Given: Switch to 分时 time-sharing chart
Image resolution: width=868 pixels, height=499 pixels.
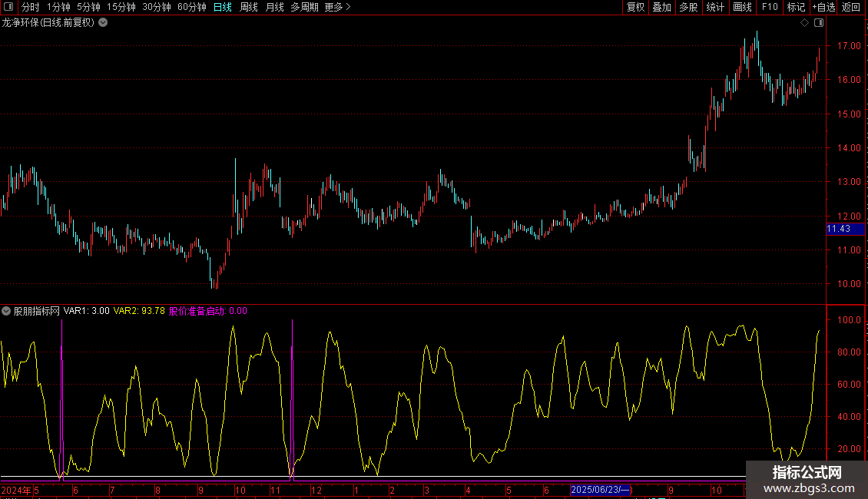Looking at the screenshot, I should tap(30, 7).
